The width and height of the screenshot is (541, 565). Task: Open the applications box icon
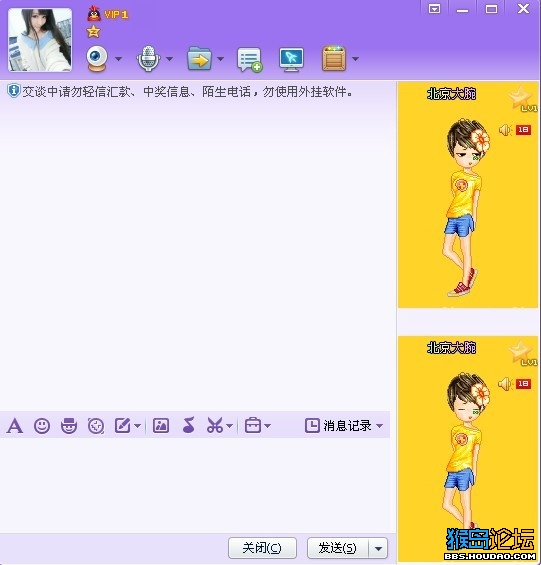point(334,58)
